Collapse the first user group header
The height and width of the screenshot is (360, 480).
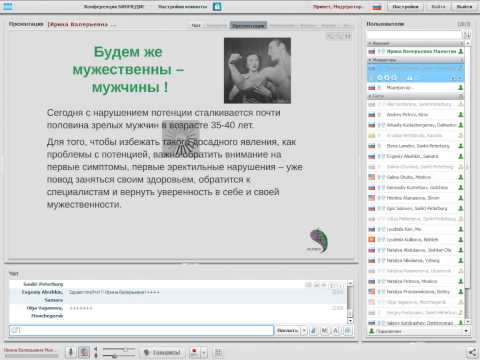click(415, 43)
